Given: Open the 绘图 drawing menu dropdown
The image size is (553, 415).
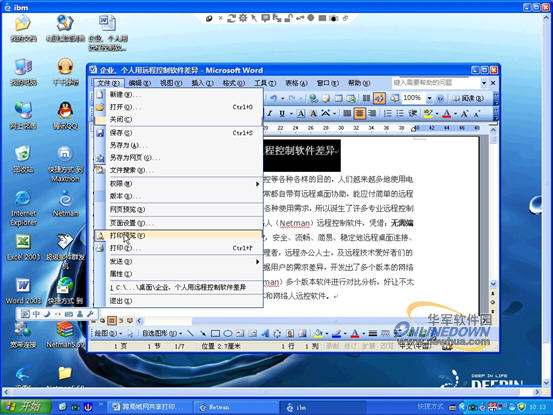Looking at the screenshot, I should [108, 333].
